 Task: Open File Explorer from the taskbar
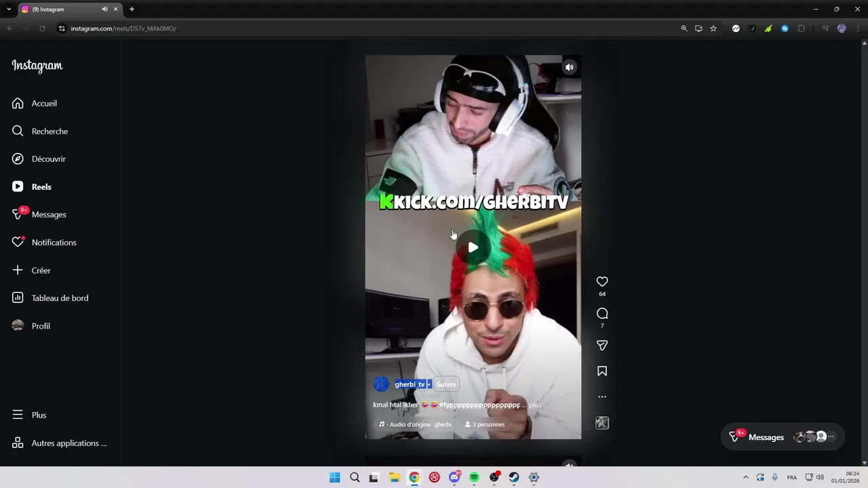click(394, 477)
